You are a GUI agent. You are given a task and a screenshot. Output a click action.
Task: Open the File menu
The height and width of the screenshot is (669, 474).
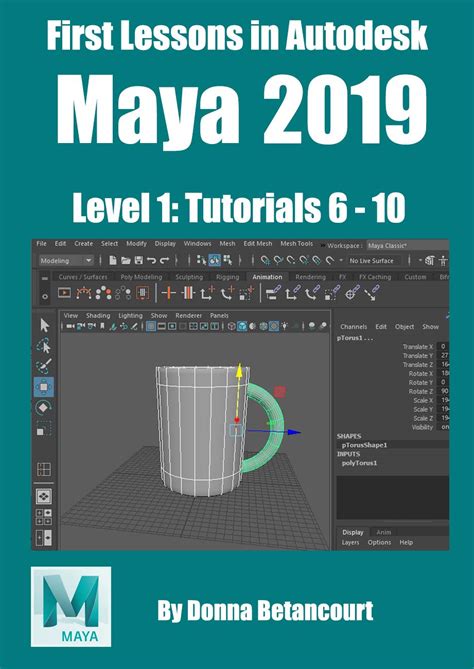pyautogui.click(x=41, y=244)
